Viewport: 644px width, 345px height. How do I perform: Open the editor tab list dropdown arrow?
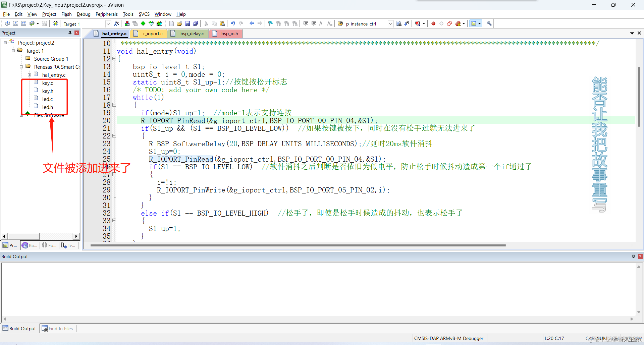(632, 33)
